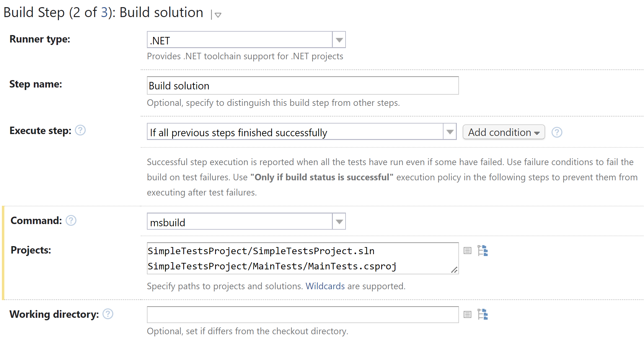This screenshot has height=342, width=644.
Task: Click help icon next to Add condition
Action: (557, 133)
